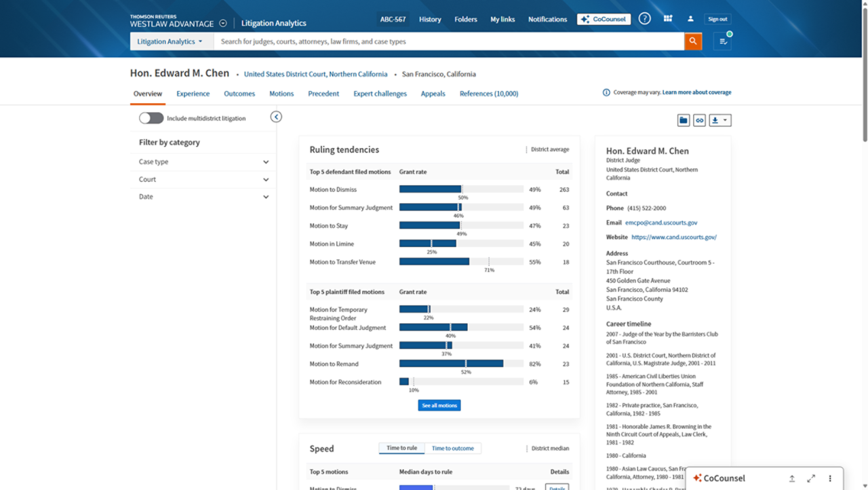The width and height of the screenshot is (868, 490).
Task: Switch Speed view to Time to outcome
Action: [x=452, y=448]
